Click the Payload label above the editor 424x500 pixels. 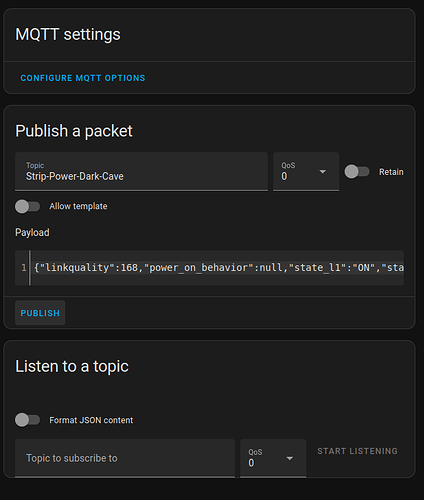click(32, 232)
